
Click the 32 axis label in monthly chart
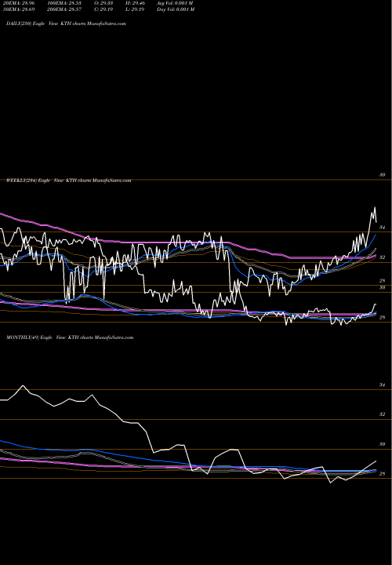click(383, 414)
